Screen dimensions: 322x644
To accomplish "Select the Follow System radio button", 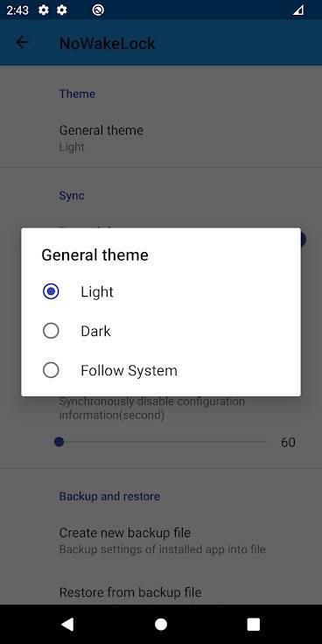I will 51,370.
